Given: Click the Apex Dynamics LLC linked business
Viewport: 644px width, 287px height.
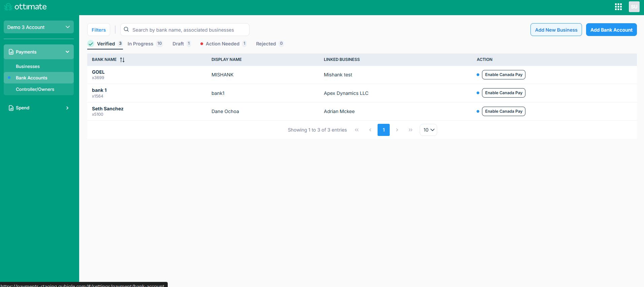Looking at the screenshot, I should [346, 93].
